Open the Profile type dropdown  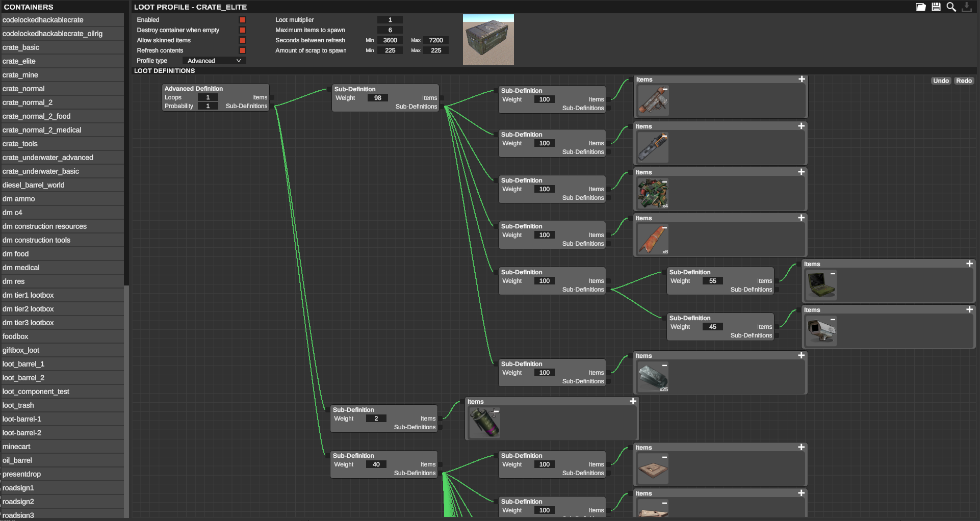pyautogui.click(x=214, y=61)
